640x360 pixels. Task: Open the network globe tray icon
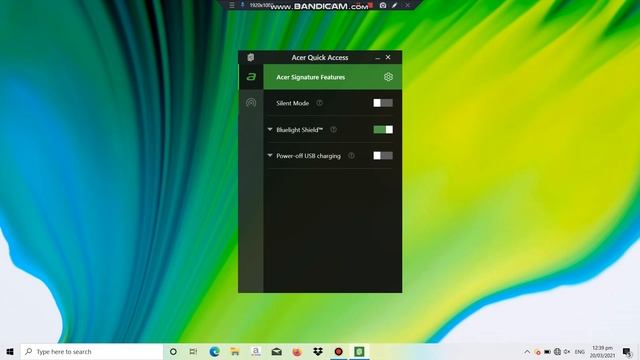pos(557,352)
